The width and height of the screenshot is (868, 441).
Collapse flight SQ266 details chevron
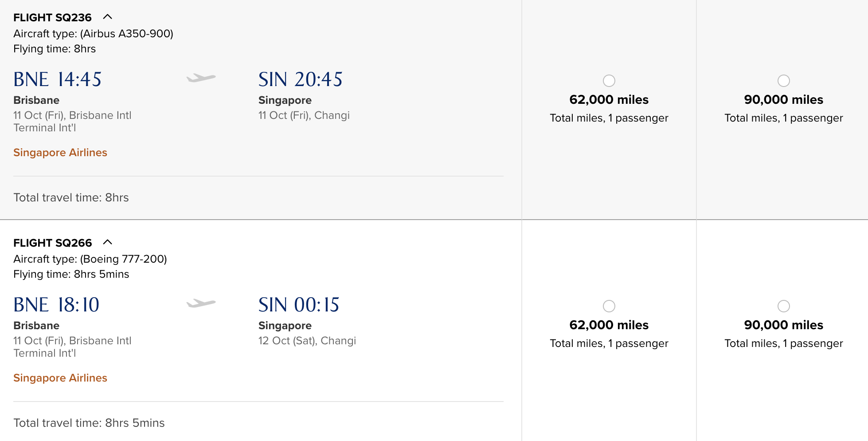coord(108,242)
